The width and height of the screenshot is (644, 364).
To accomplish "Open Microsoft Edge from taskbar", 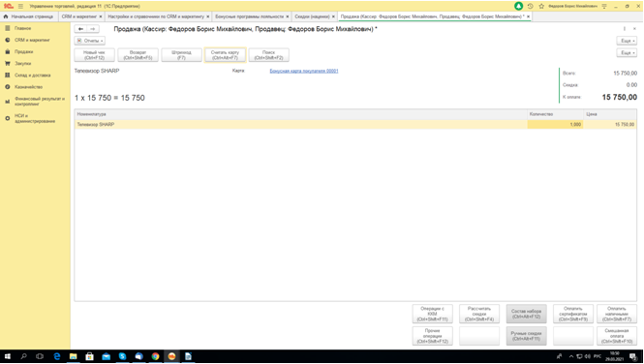I will (57, 356).
